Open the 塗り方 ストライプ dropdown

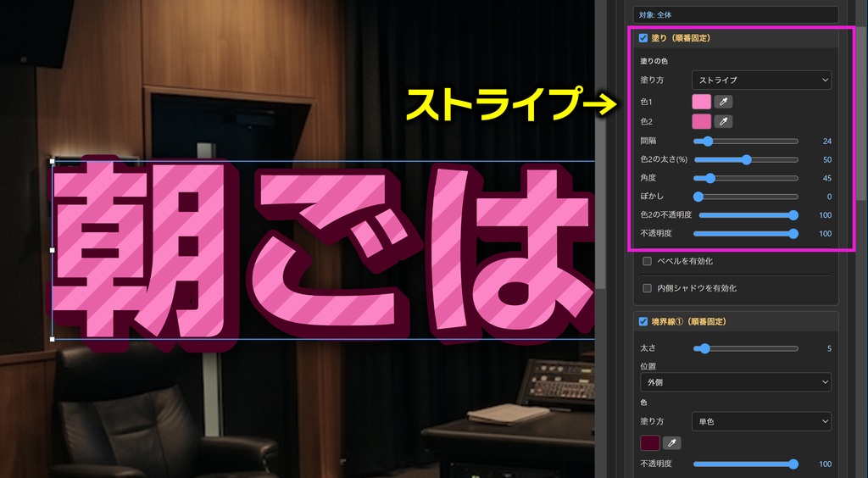click(761, 81)
